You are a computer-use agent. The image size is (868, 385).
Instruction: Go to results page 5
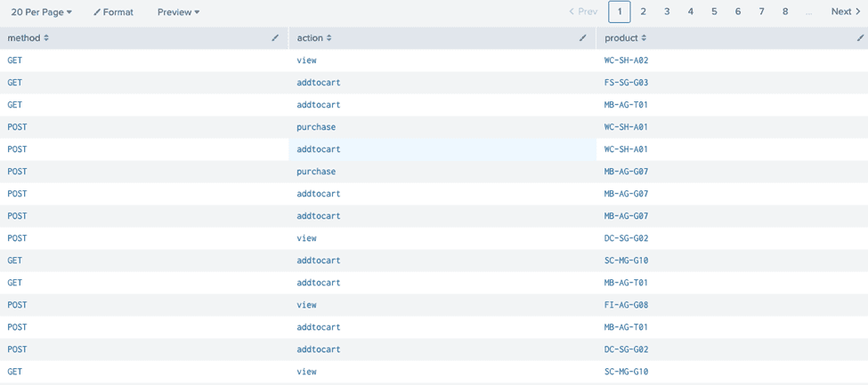tap(714, 12)
